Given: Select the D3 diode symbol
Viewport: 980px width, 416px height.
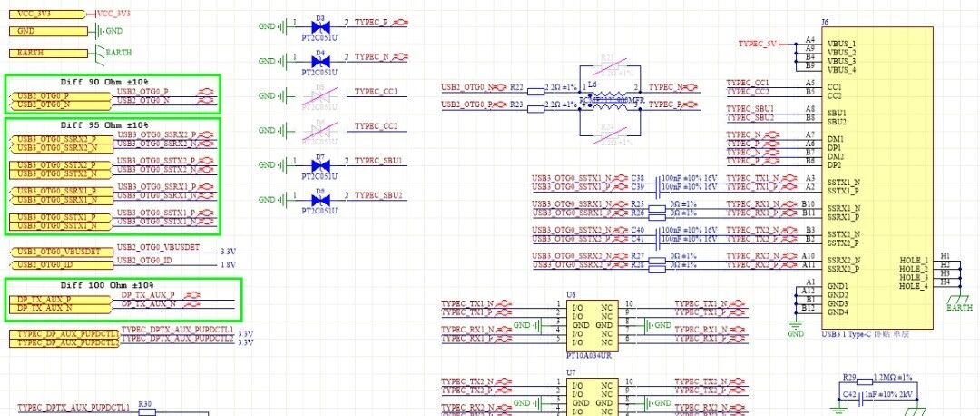Looking at the screenshot, I should point(320,26).
